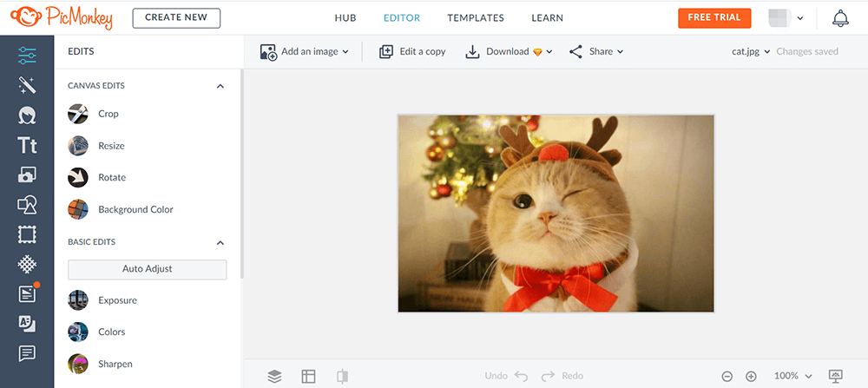The height and width of the screenshot is (388, 868).
Task: Open the 100% zoom level dropdown
Action: (793, 376)
